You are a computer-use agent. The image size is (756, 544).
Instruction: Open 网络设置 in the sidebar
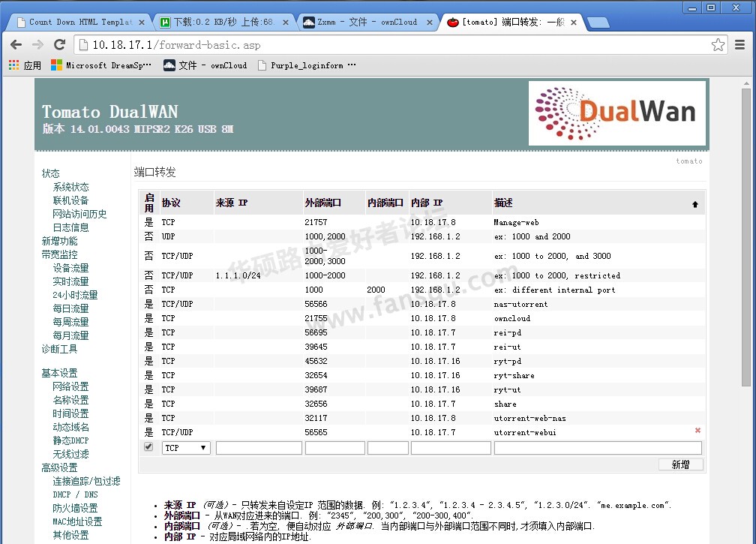pyautogui.click(x=70, y=386)
